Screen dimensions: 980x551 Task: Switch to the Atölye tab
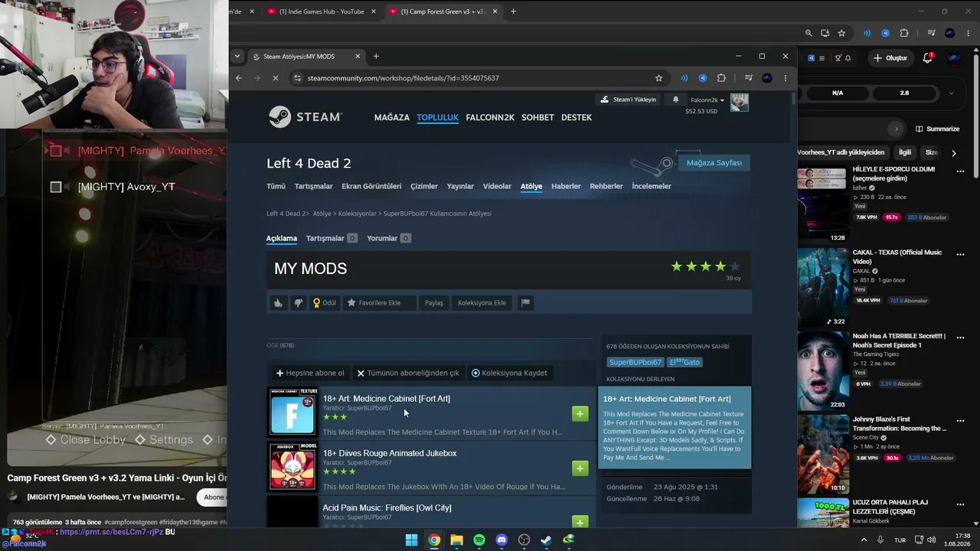tap(531, 186)
